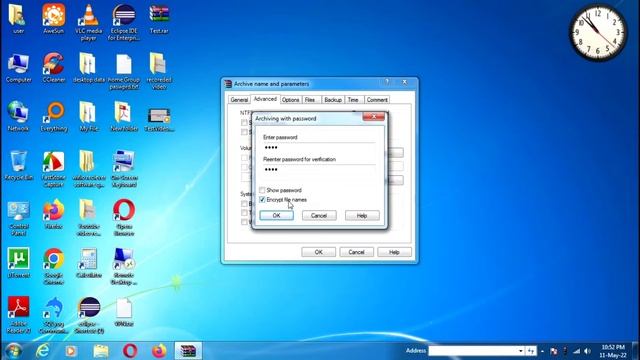Launch Opera Browser desktop shortcut

(x=124, y=218)
